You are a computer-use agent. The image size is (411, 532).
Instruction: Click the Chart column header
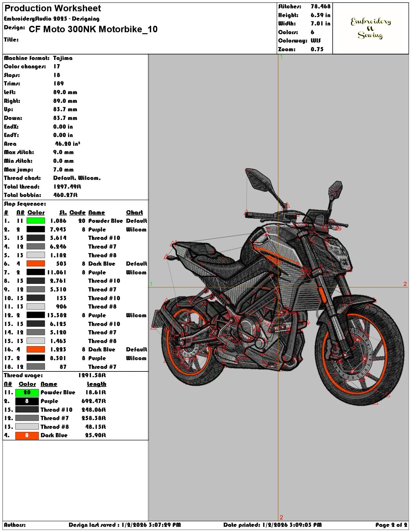pos(134,212)
